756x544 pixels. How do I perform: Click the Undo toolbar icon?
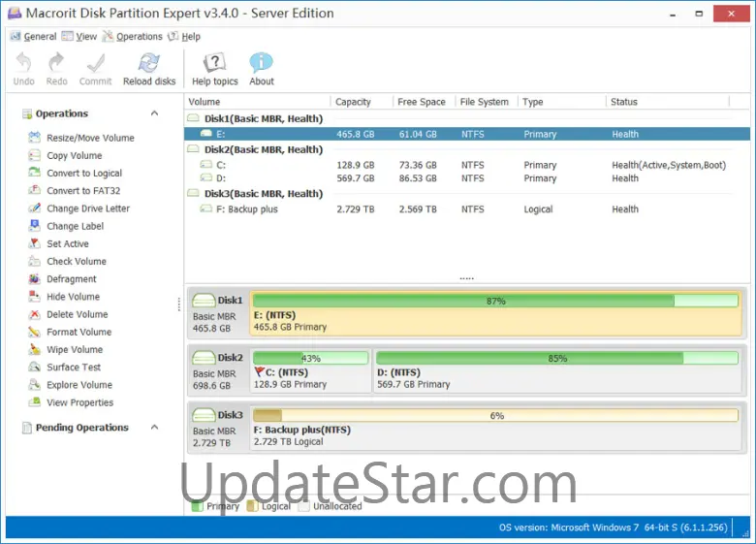(x=23, y=62)
